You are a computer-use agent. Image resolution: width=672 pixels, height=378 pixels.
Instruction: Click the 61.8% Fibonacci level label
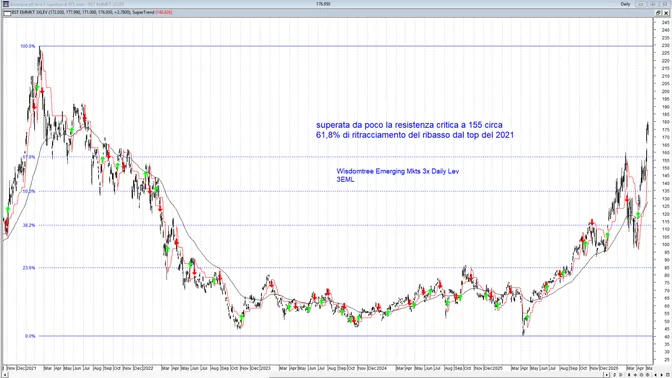29,157
